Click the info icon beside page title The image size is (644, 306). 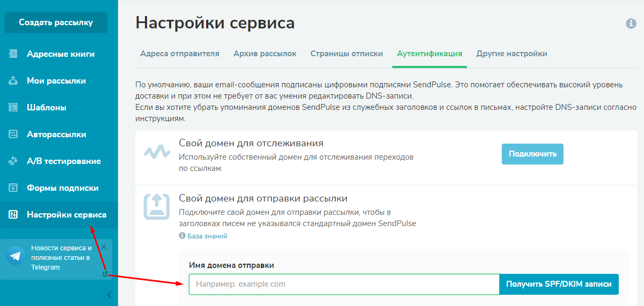pos(631,24)
